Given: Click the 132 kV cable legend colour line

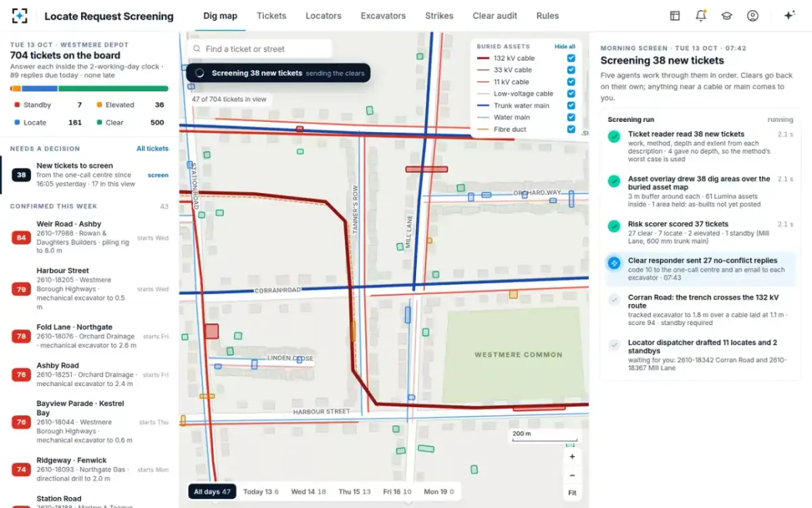Looking at the screenshot, I should [483, 58].
